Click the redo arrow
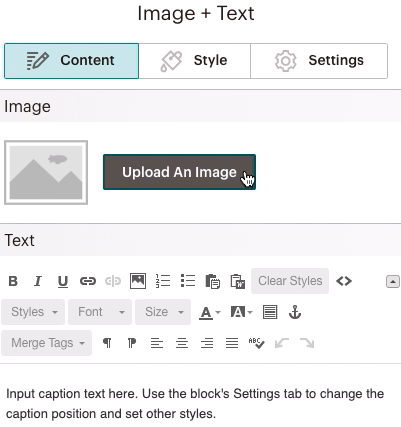 [x=307, y=343]
